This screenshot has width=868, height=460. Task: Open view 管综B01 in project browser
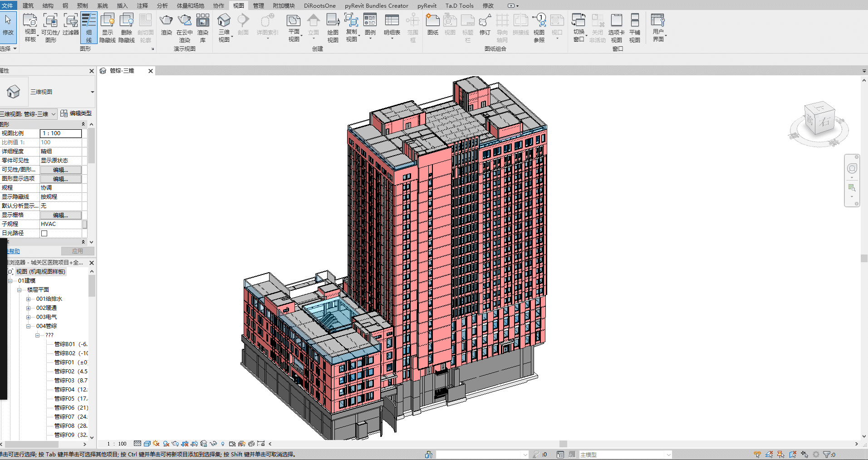[71, 344]
